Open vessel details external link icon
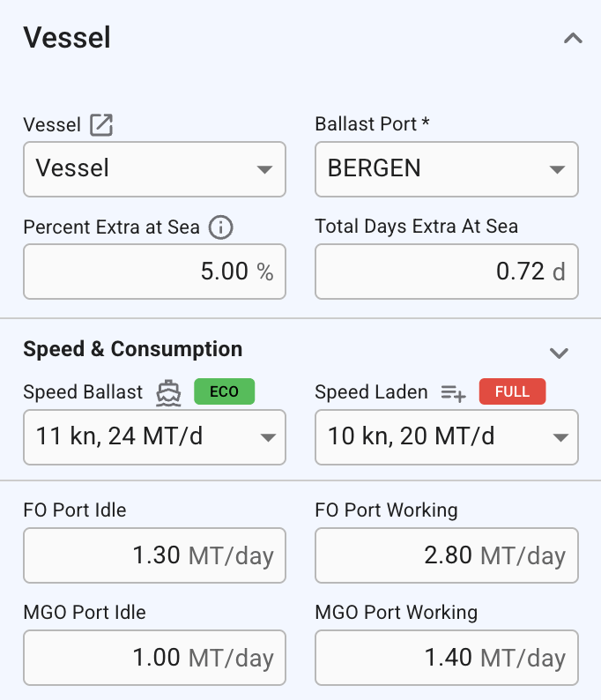Screen dimensions: 601x700 tap(101, 124)
